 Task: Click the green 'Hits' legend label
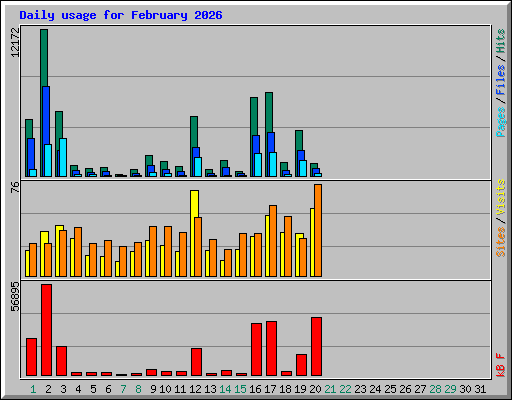coord(501,41)
